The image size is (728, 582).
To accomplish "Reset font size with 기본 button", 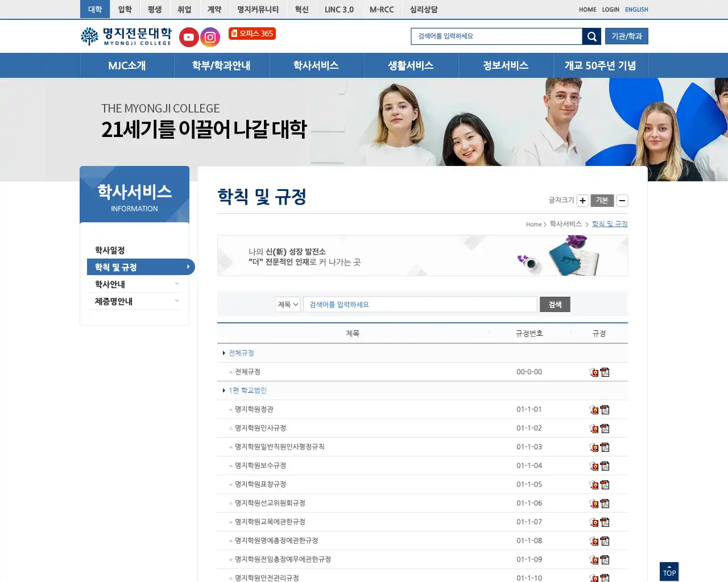I will [x=602, y=201].
